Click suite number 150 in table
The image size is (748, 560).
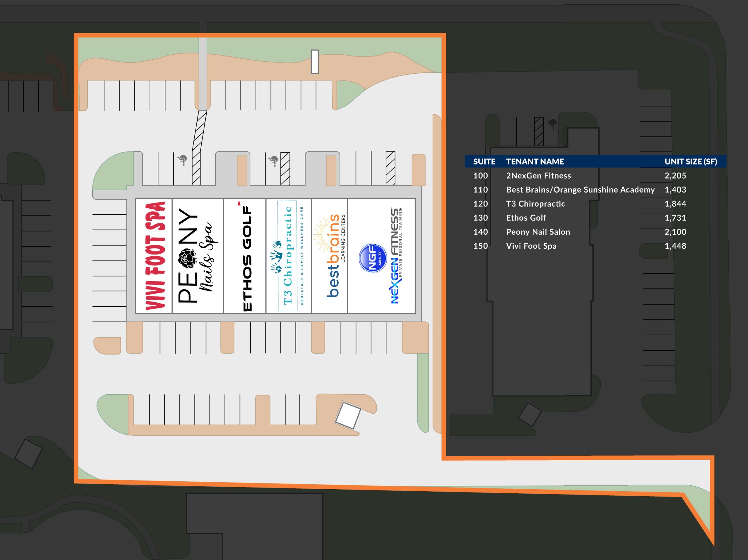[x=480, y=246]
